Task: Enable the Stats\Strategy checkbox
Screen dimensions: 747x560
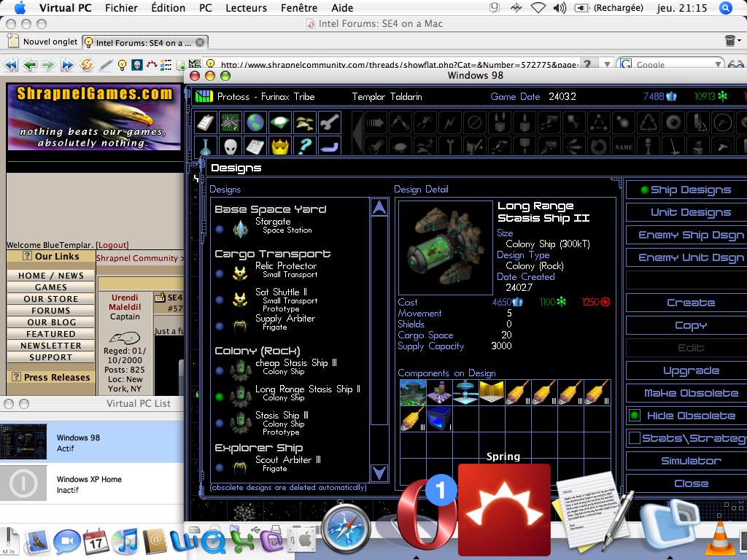Action: (635, 438)
